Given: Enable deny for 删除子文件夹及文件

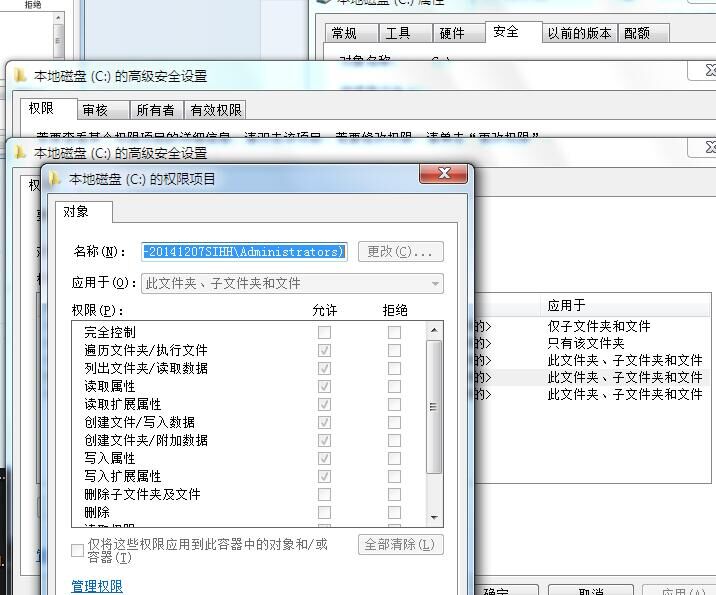Looking at the screenshot, I should click(x=394, y=494).
